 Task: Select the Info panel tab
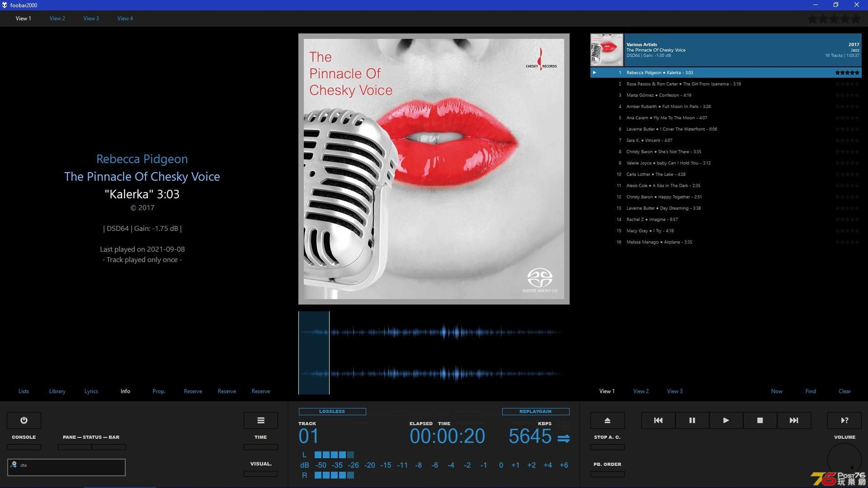coord(125,391)
